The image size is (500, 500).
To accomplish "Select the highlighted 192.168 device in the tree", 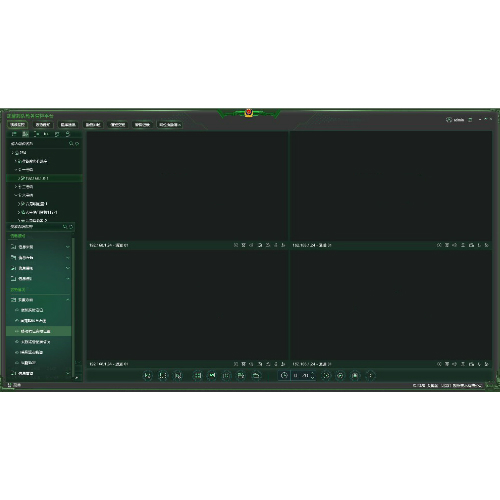I will tap(44, 178).
